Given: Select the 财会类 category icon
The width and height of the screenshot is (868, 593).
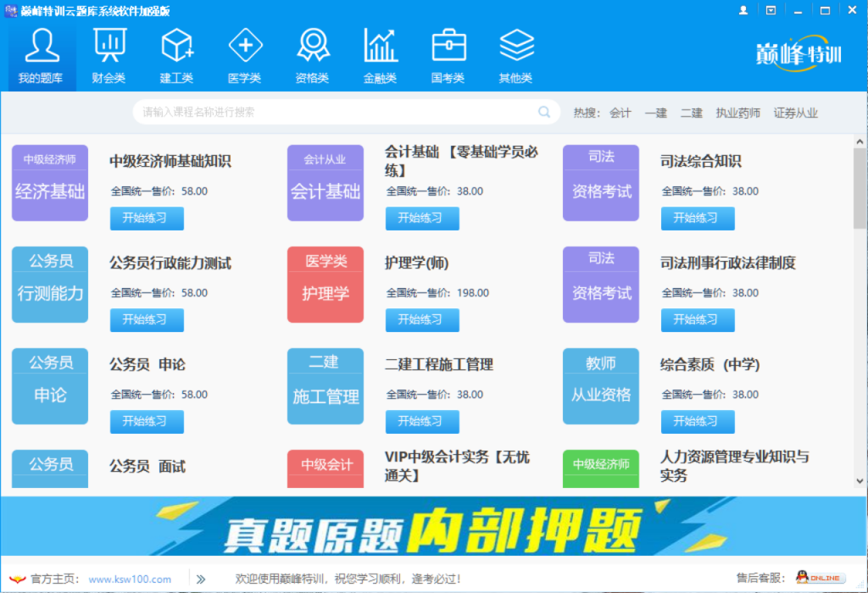Looking at the screenshot, I should (109, 57).
